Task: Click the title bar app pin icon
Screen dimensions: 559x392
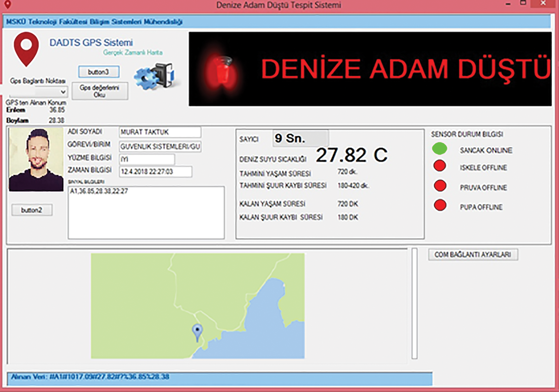Action: 8,4
